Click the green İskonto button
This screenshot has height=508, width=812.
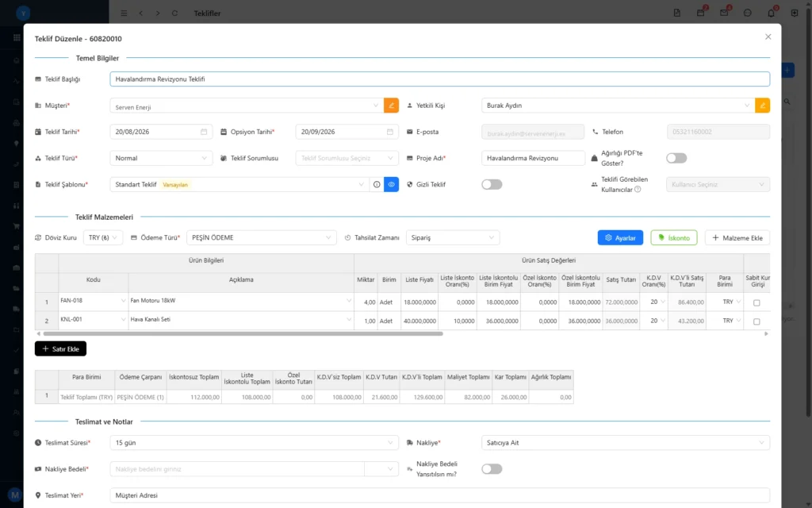[x=674, y=238]
